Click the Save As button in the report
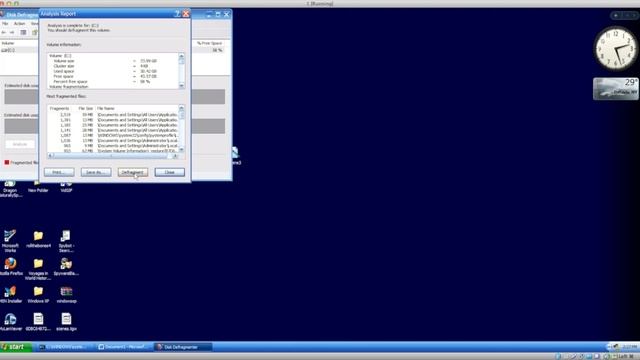The image size is (640, 360). (x=96, y=172)
